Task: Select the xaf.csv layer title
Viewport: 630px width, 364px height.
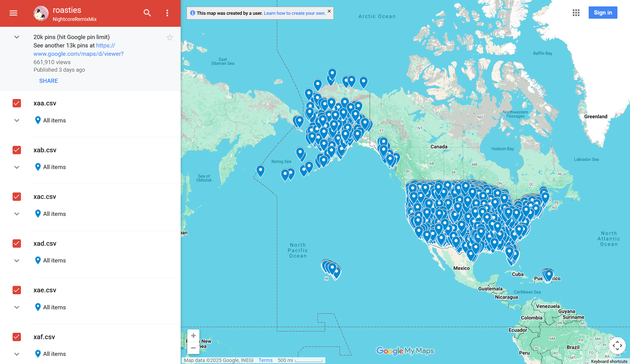Action: pos(44,337)
